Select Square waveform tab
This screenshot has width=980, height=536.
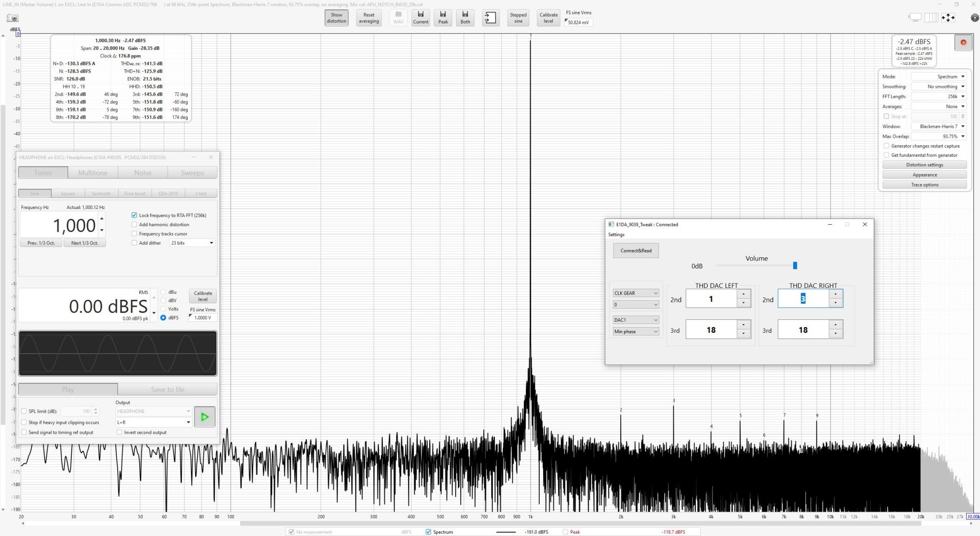click(x=68, y=193)
